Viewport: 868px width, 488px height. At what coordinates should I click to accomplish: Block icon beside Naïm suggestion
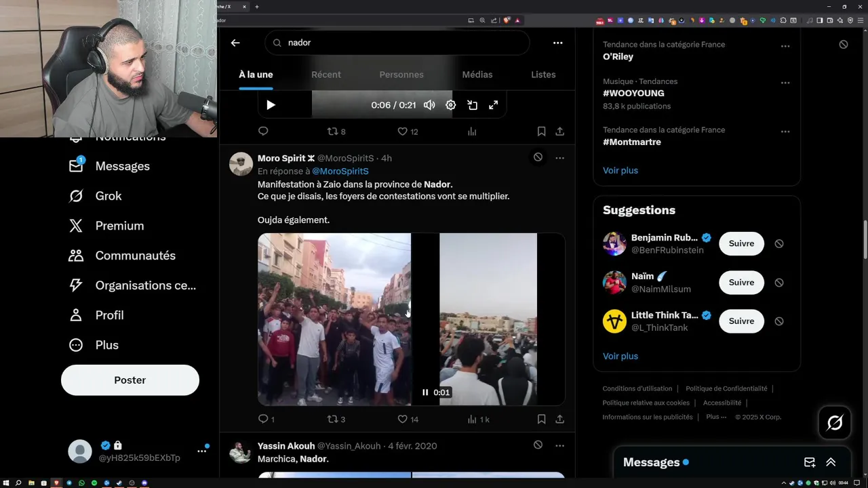(779, 282)
